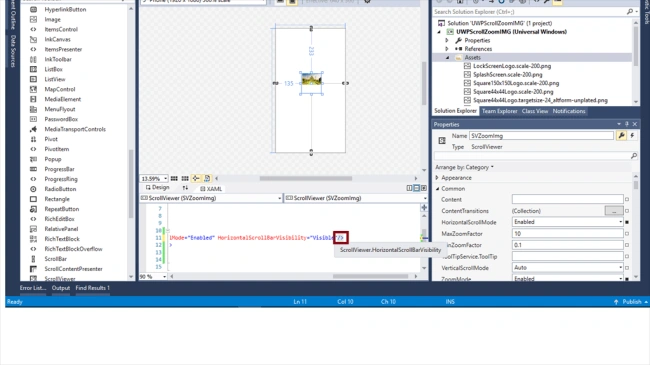The height and width of the screenshot is (365, 650).
Task: Collapse the split pane
Action: coord(424,188)
